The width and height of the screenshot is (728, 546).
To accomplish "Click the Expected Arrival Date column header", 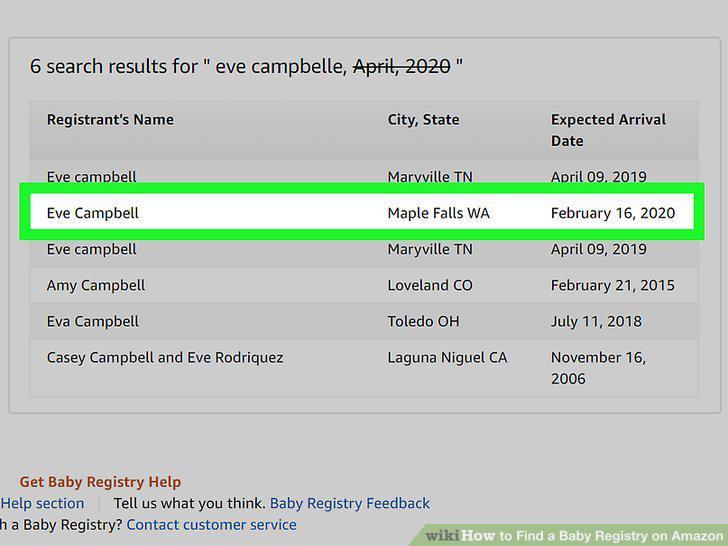I will 608,130.
